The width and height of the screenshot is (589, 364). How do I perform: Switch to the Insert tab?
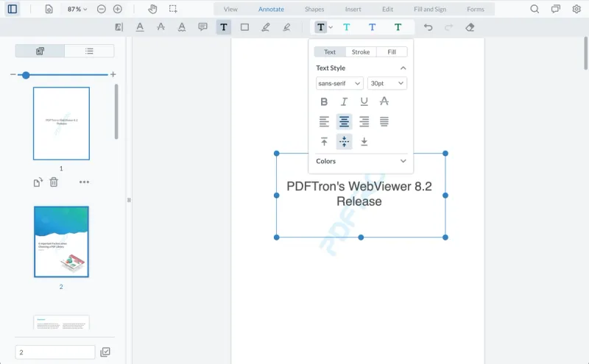click(x=353, y=9)
